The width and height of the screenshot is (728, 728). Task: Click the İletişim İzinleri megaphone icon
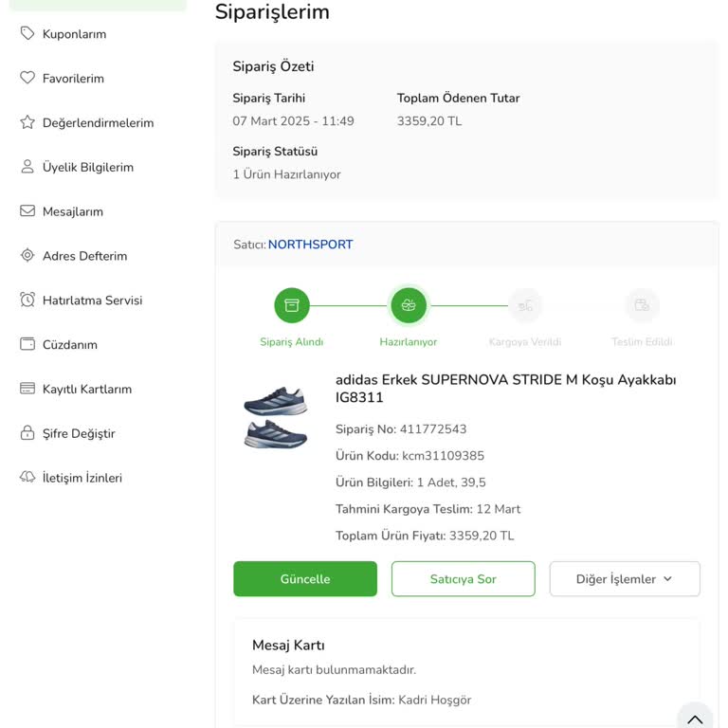tap(27, 478)
